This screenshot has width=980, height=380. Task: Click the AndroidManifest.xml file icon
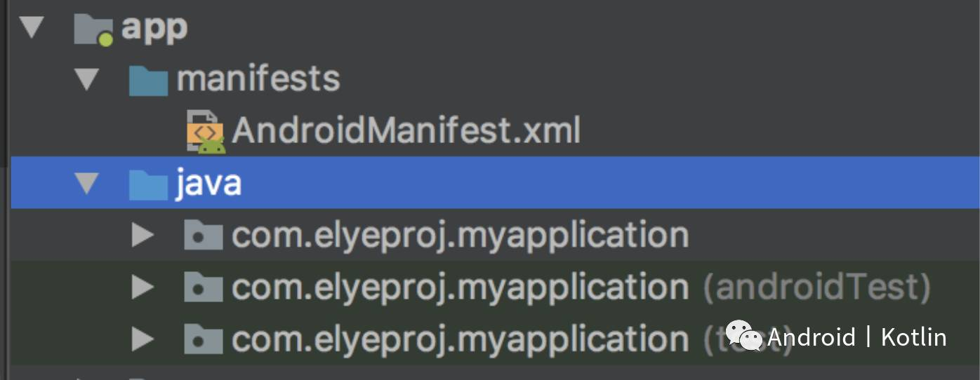pyautogui.click(x=205, y=131)
